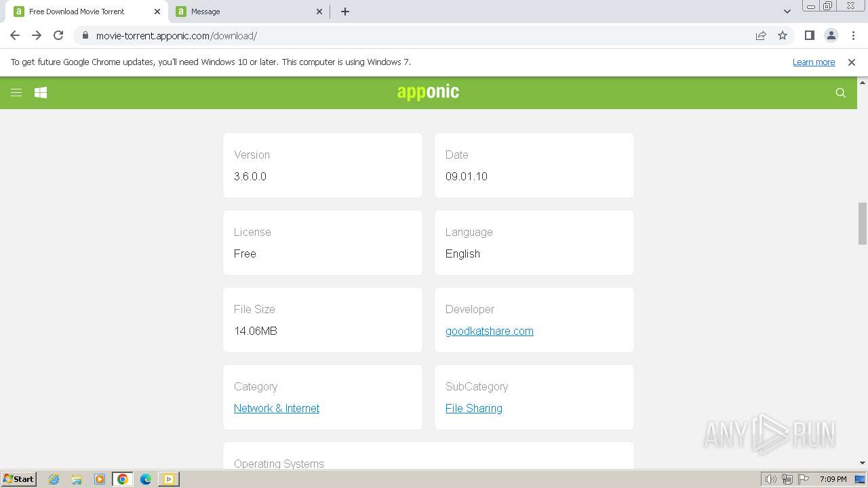Image resolution: width=868 pixels, height=488 pixels.
Task: Click the yellow media app taskbar icon
Action: 169,479
